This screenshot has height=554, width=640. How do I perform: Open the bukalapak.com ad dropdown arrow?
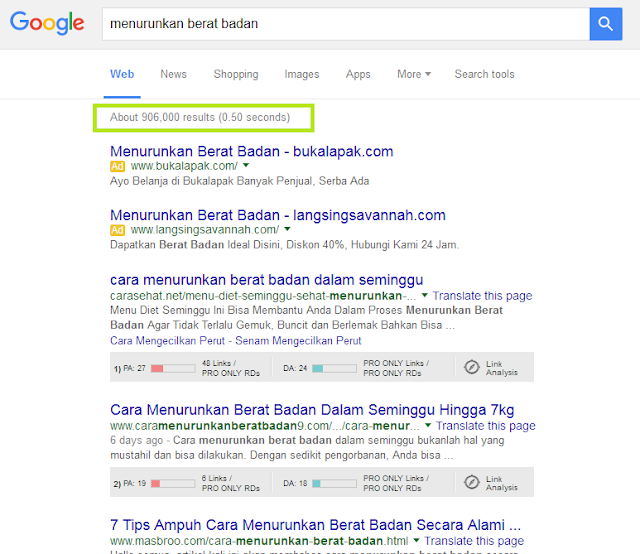(x=246, y=165)
